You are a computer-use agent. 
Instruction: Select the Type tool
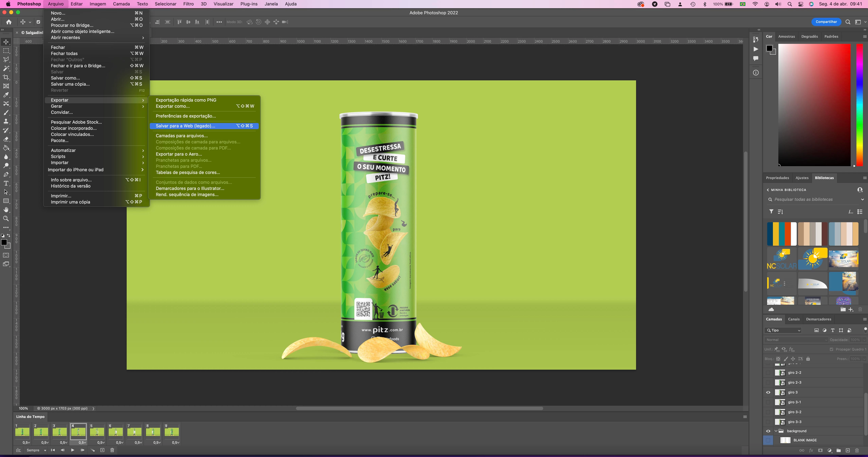[x=6, y=183]
